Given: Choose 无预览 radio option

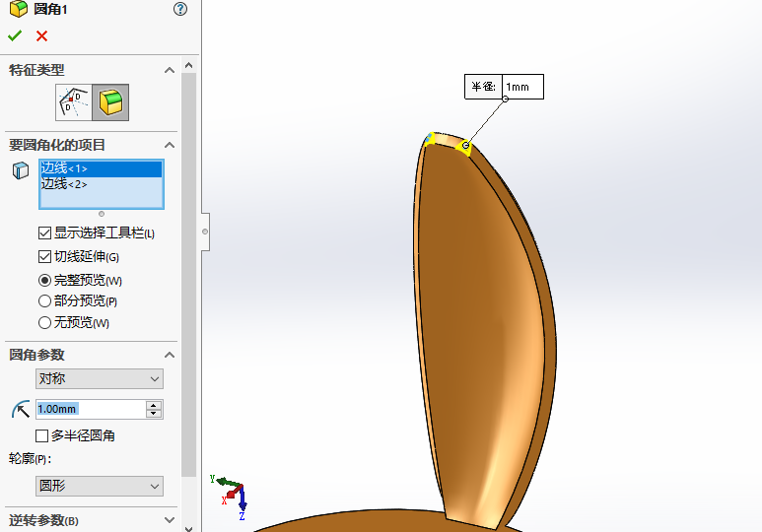Looking at the screenshot, I should (44, 322).
